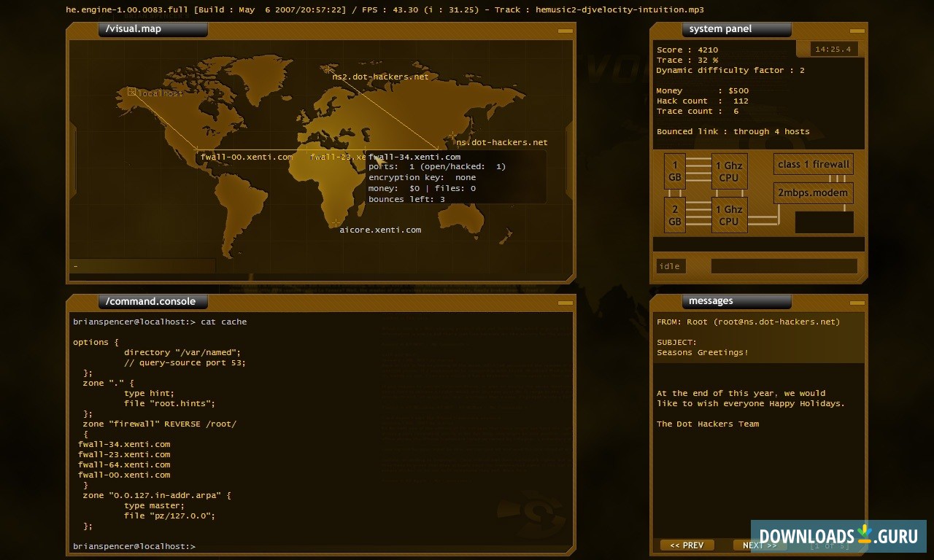This screenshot has height=560, width=934.
Task: Click "Bounced link : through 4 hosts"
Action: [733, 132]
